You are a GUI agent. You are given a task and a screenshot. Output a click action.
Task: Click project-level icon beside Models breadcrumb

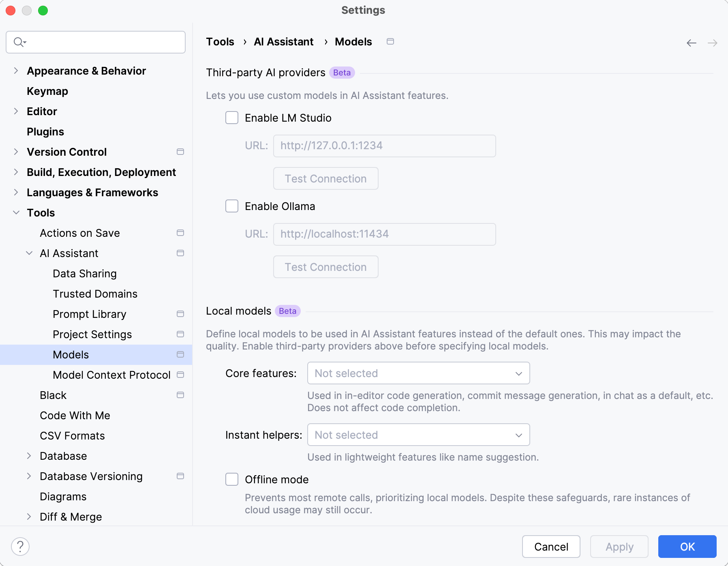[x=390, y=41]
